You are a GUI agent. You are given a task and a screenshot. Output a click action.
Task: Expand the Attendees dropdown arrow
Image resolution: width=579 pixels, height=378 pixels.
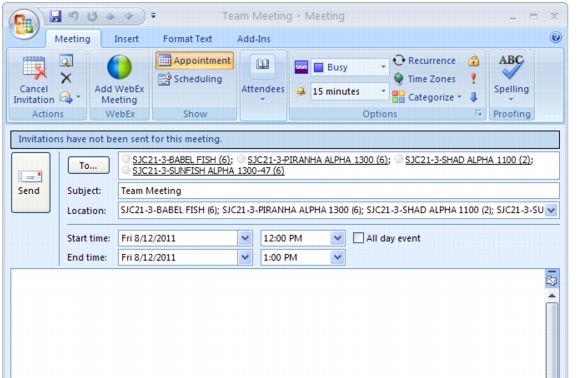click(263, 99)
